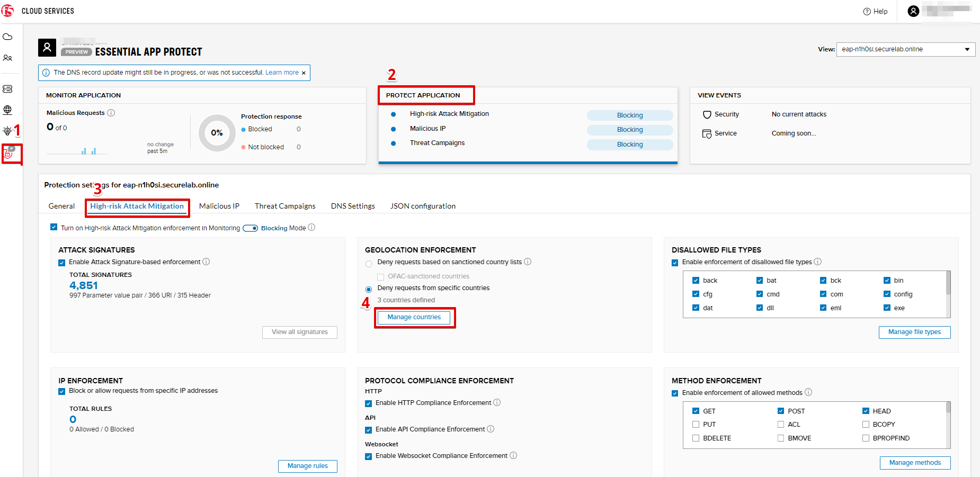Click the Manage methods button
This screenshot has width=980, height=477.
[915, 463]
